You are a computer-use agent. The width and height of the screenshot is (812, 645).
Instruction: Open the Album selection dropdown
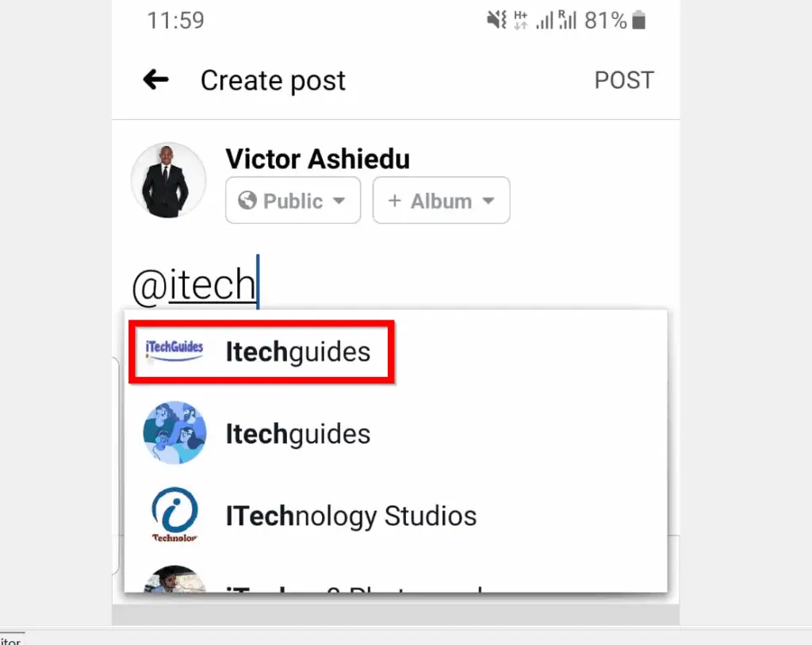coord(441,200)
